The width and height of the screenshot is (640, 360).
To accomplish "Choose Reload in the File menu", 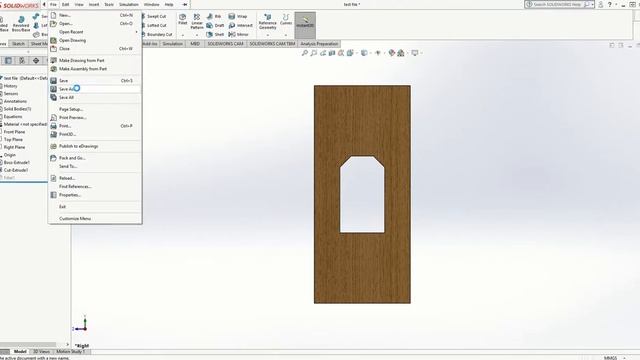I will point(95,178).
